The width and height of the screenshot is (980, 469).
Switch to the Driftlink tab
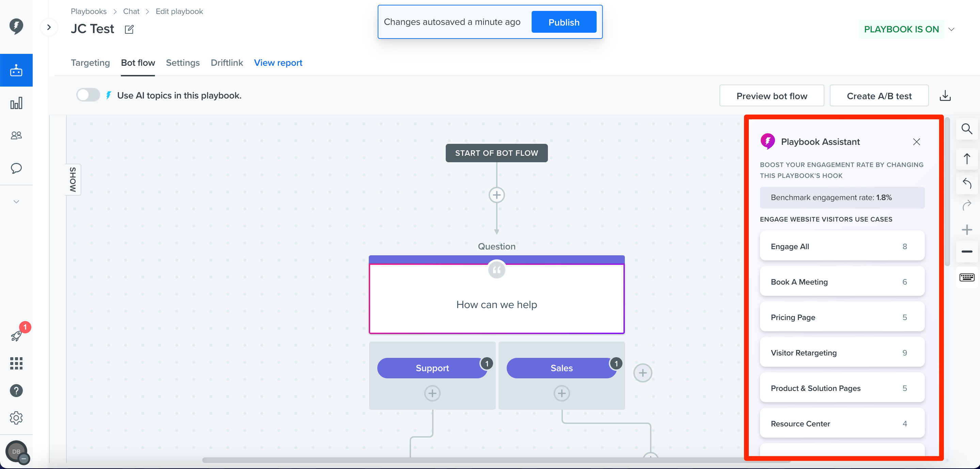(227, 63)
